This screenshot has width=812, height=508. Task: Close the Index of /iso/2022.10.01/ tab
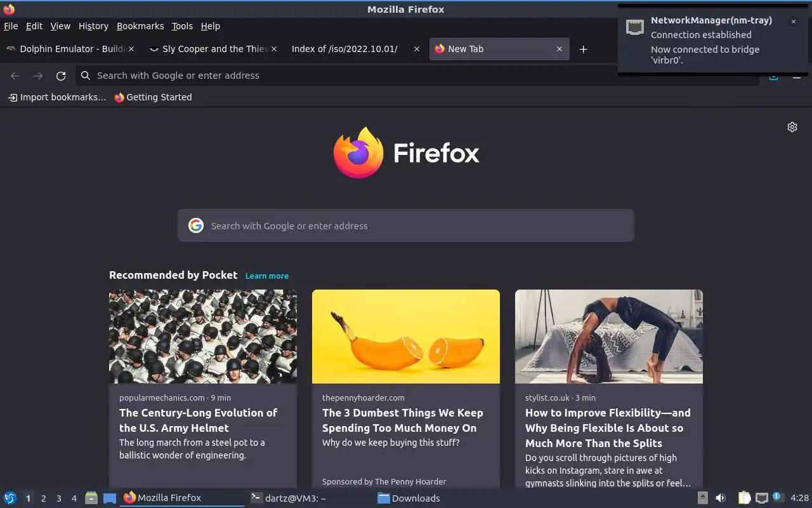[x=416, y=49]
